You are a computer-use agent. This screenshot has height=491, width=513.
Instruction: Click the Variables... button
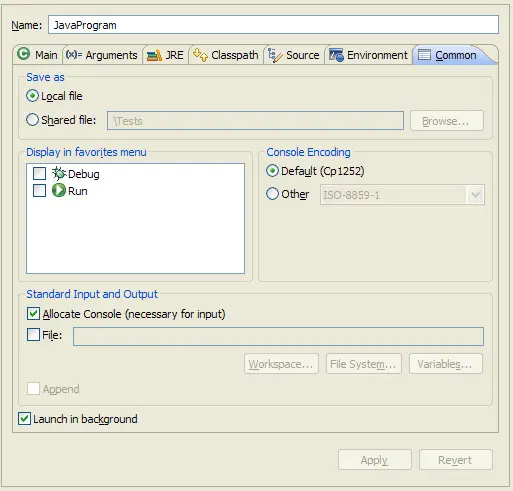[x=446, y=364]
